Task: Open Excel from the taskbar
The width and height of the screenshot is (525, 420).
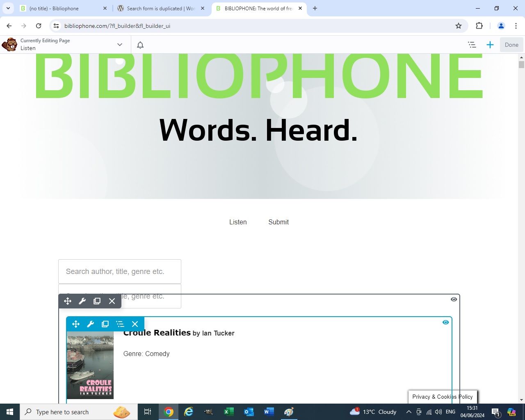Action: (229, 412)
